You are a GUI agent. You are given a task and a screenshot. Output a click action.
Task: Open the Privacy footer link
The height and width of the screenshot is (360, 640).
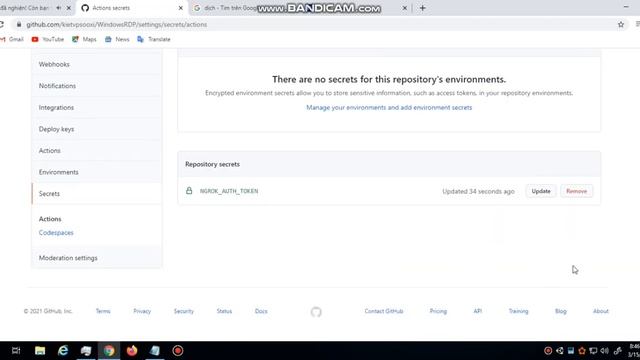142,311
